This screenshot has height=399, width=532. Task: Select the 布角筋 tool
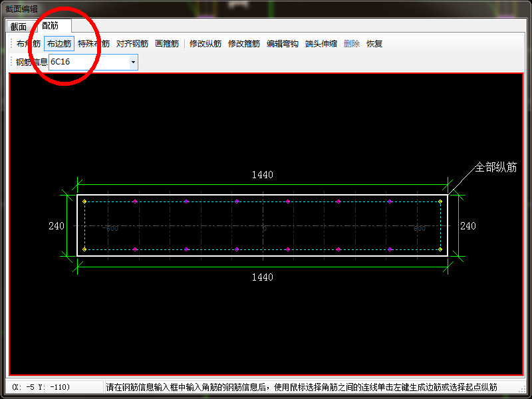click(29, 44)
